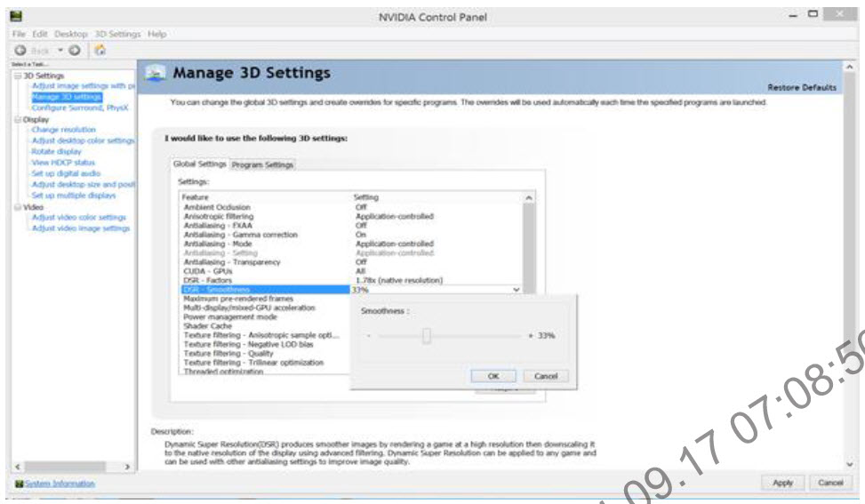Click the minus end of Smoothness slider
The width and height of the screenshot is (865, 504).
(369, 335)
